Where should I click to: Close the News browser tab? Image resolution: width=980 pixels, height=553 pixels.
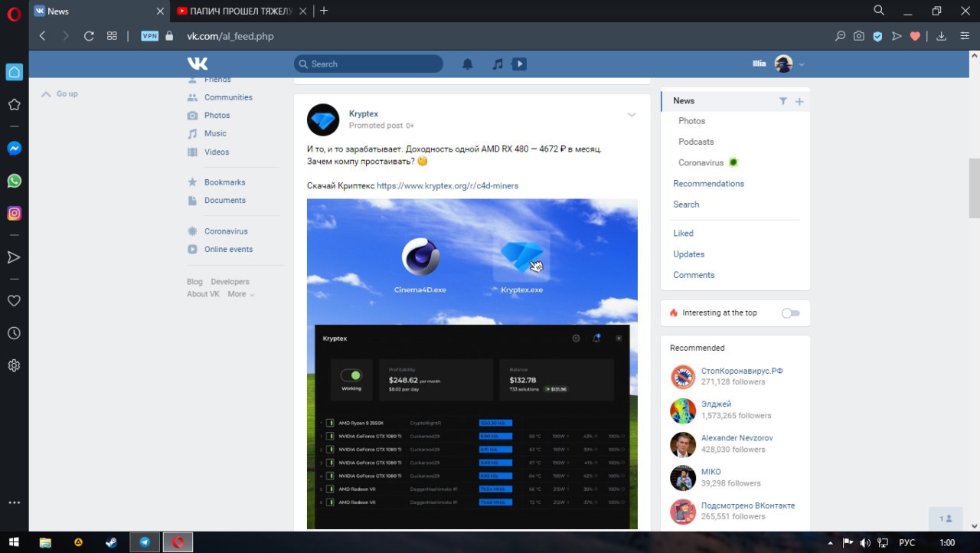pos(160,11)
